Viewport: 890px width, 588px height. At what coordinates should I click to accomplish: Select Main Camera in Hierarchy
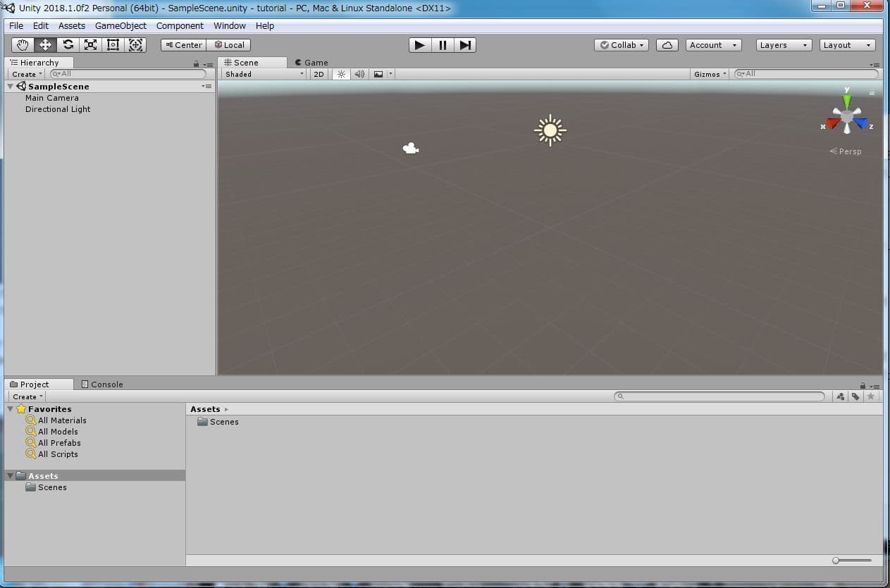pyautogui.click(x=52, y=98)
